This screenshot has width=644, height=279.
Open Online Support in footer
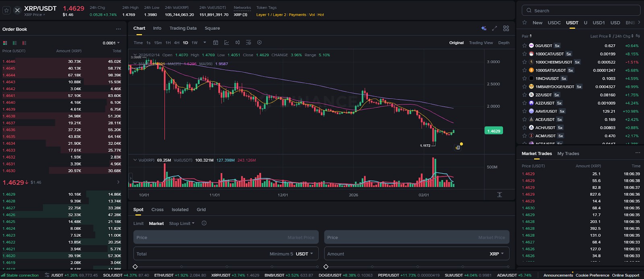pos(625,275)
